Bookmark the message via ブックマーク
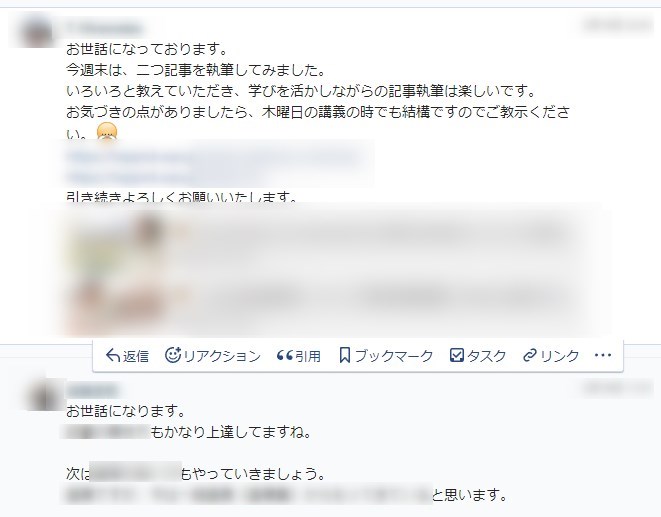661x517 pixels. click(386, 356)
